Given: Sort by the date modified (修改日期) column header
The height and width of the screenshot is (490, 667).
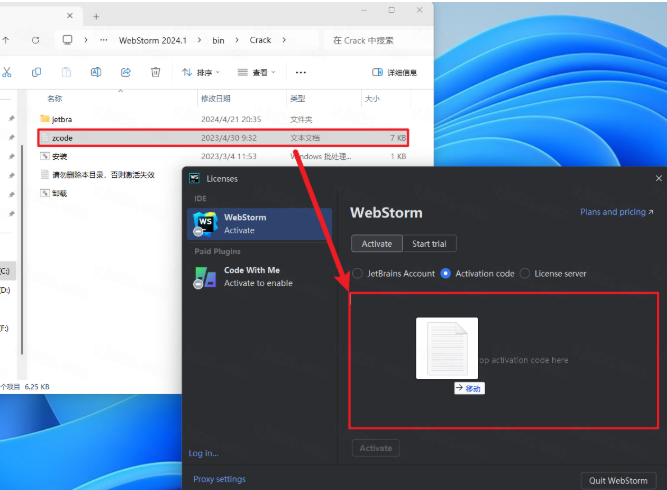Looking at the screenshot, I should [216, 99].
